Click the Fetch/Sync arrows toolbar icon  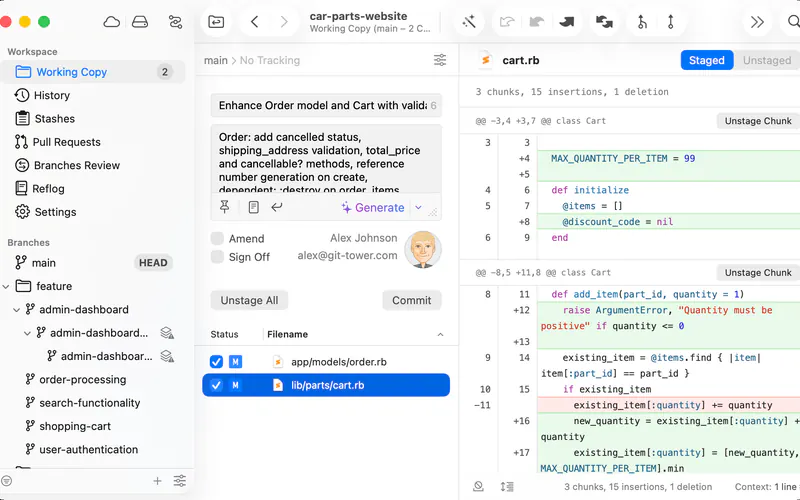[604, 22]
